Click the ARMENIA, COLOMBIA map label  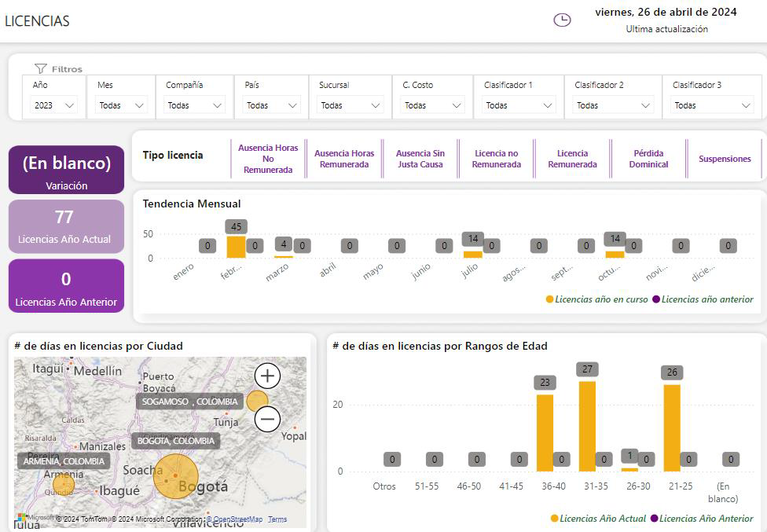[x=64, y=461]
